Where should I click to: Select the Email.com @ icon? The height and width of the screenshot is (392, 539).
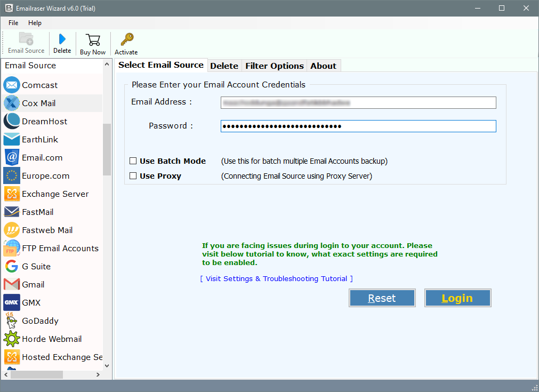point(12,157)
